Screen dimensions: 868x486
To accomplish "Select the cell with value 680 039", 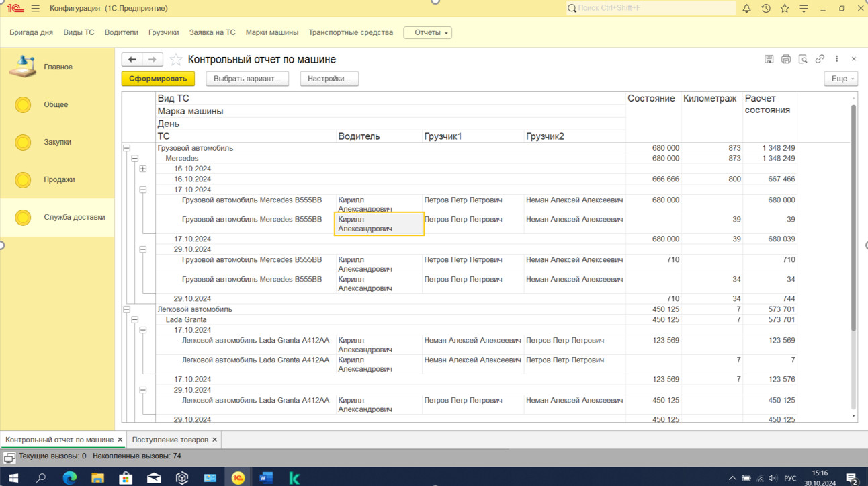I will (769, 239).
